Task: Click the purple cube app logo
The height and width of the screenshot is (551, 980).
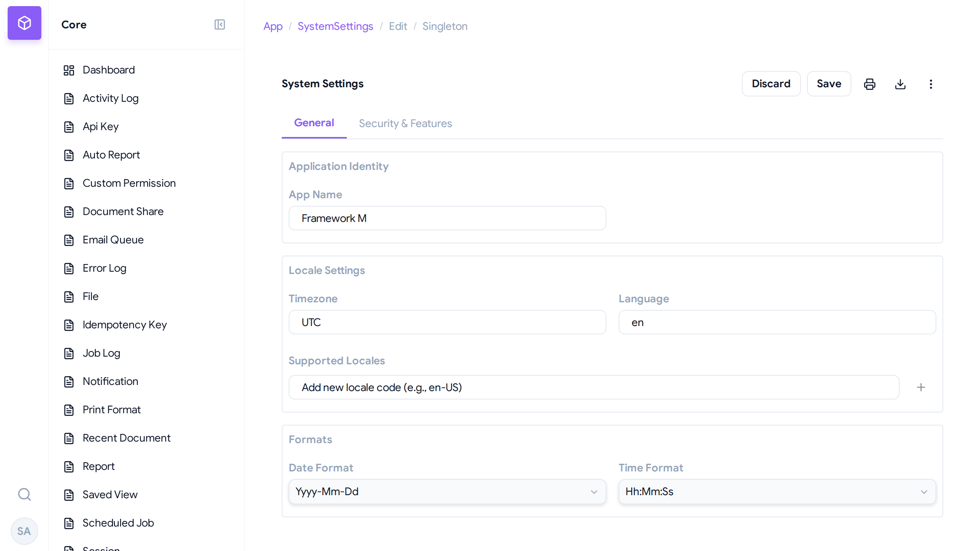Action: [24, 23]
